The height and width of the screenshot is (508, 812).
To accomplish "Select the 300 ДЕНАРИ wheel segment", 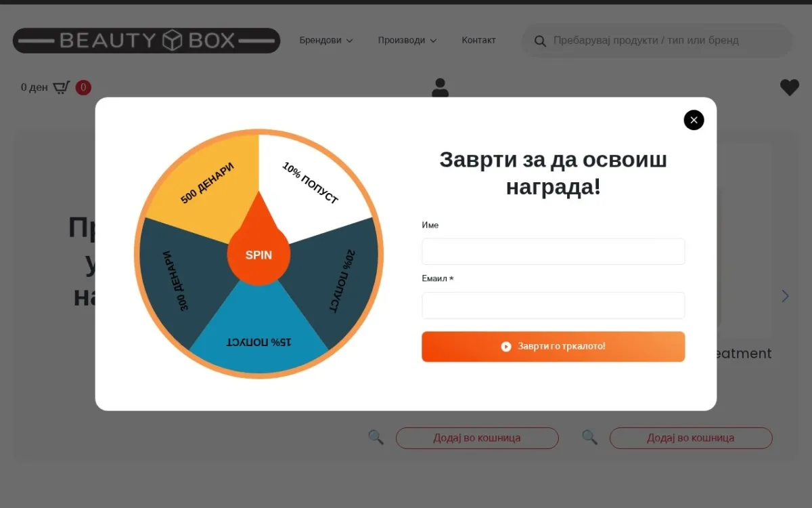I will tap(176, 281).
